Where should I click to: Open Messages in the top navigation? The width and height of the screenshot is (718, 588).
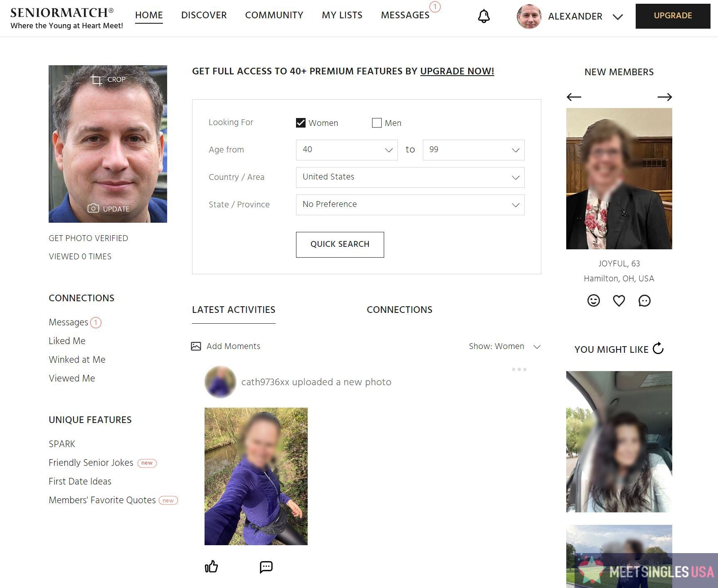(x=405, y=15)
